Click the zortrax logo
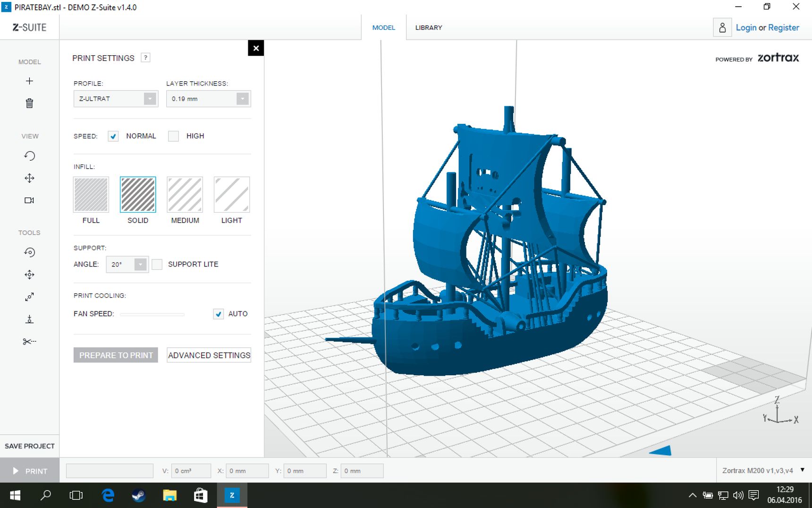 pyautogui.click(x=778, y=58)
